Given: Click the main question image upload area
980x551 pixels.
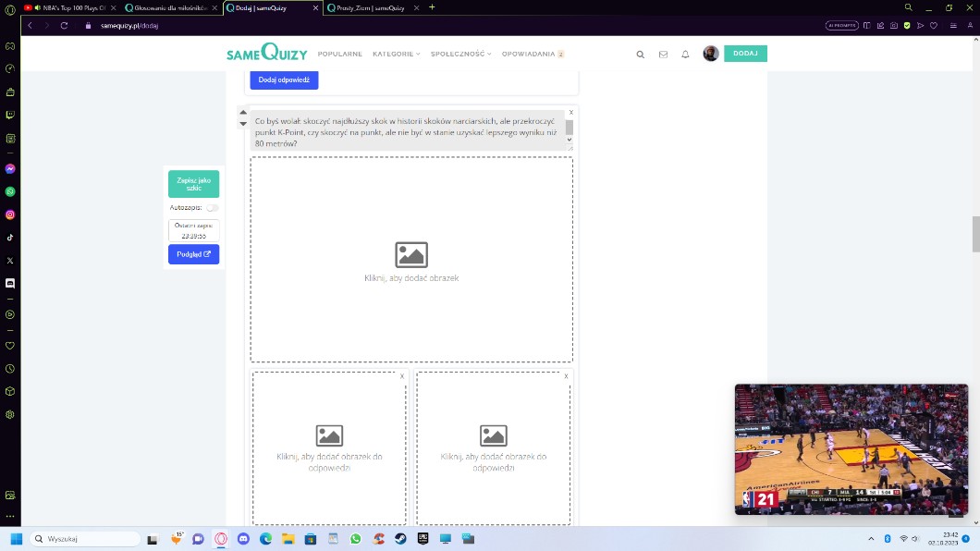Looking at the screenshot, I should click(411, 260).
